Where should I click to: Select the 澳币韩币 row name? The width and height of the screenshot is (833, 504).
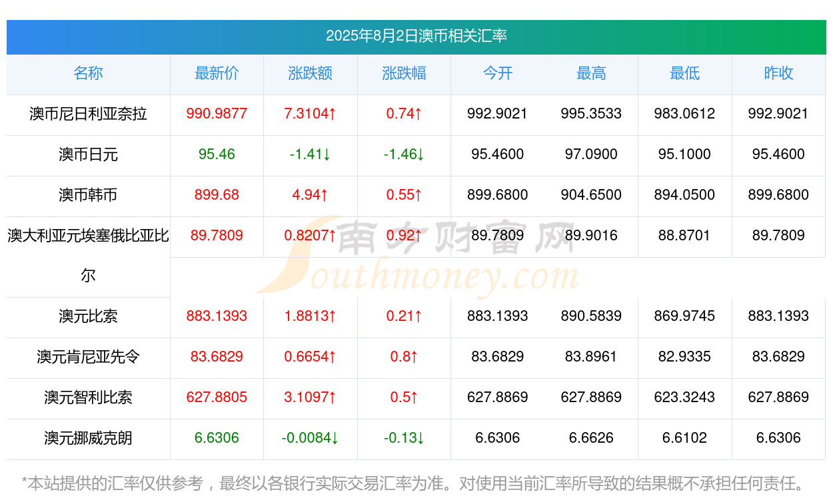pyautogui.click(x=88, y=195)
